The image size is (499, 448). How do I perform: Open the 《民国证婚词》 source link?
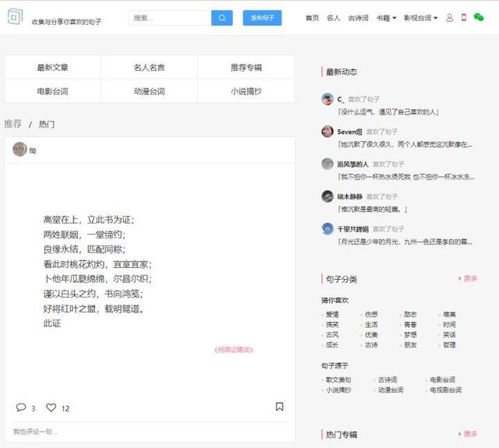233,350
